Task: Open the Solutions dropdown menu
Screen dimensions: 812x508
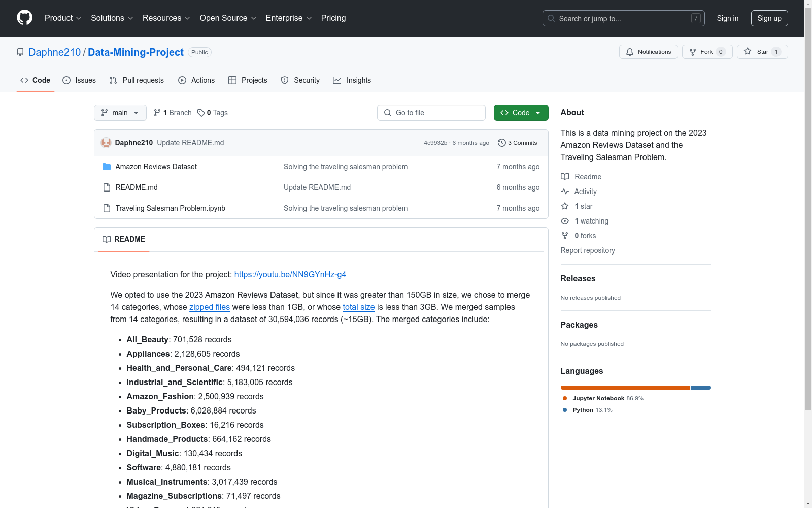Action: pos(112,18)
